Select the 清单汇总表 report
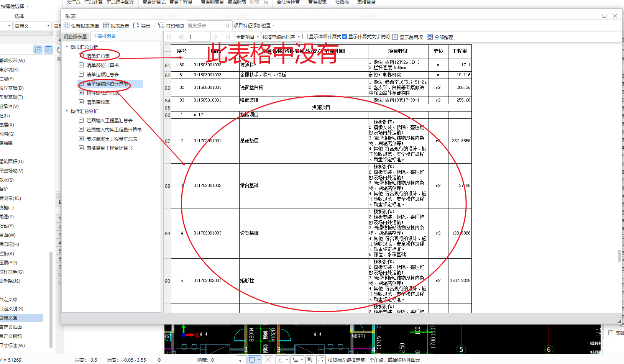624x364 pixels. click(x=98, y=56)
